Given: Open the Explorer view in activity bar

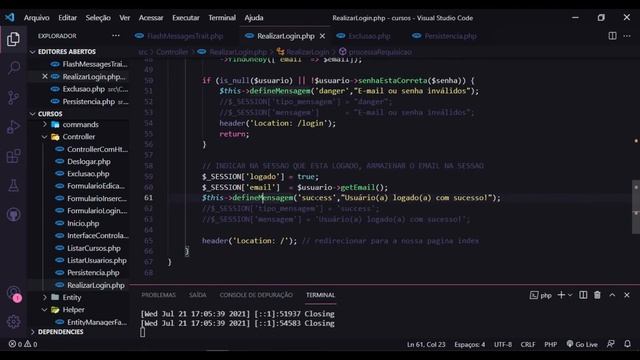Looking at the screenshot, I should [13, 39].
